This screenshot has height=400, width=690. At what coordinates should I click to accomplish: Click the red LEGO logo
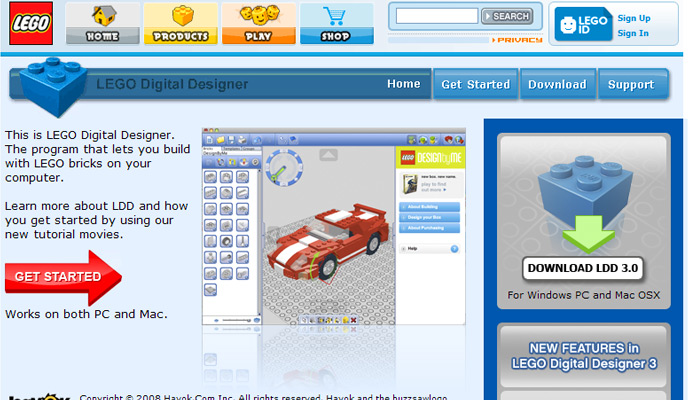[31, 23]
